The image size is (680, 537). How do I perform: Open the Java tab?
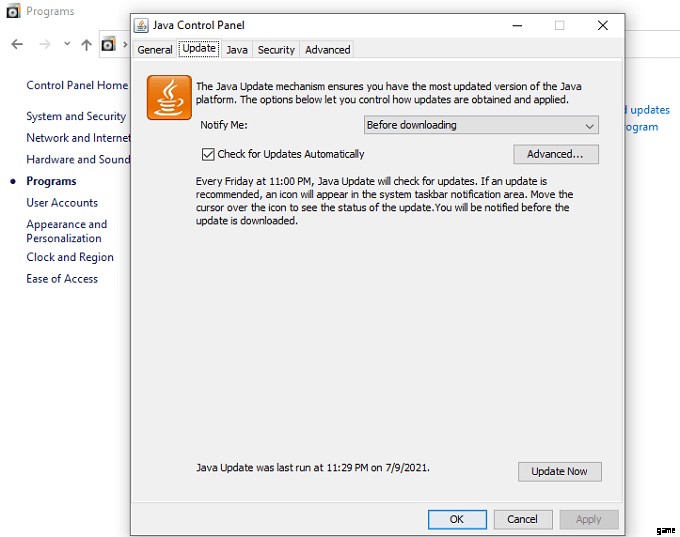[237, 49]
